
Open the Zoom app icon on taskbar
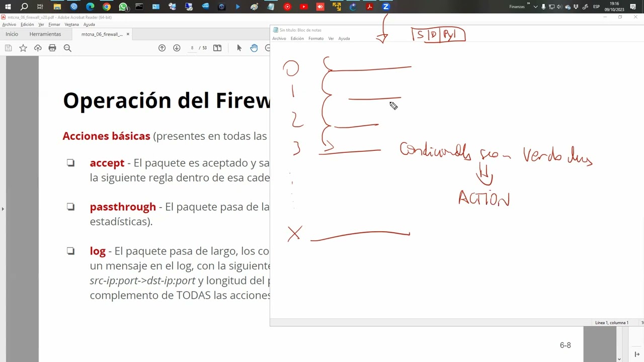click(386, 7)
